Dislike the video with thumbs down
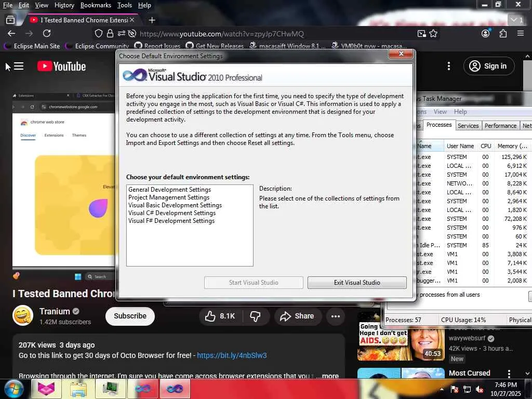 click(256, 316)
